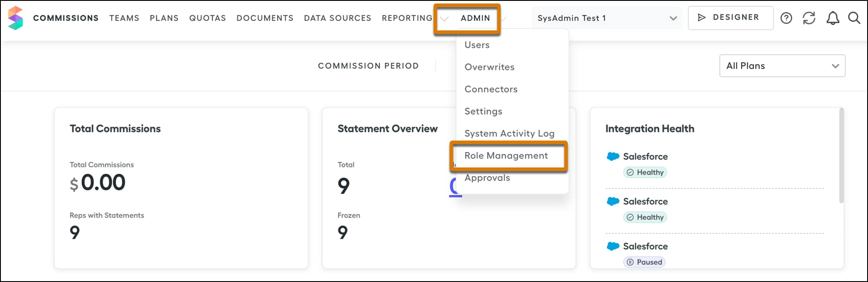Image resolution: width=868 pixels, height=282 pixels.
Task: Switch to the Quotas tab
Action: point(207,18)
